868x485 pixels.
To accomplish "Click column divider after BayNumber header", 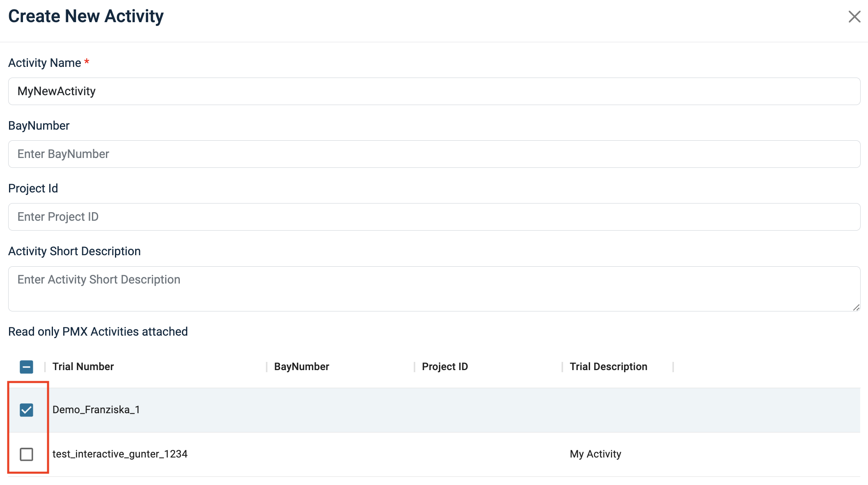I will tap(414, 367).
